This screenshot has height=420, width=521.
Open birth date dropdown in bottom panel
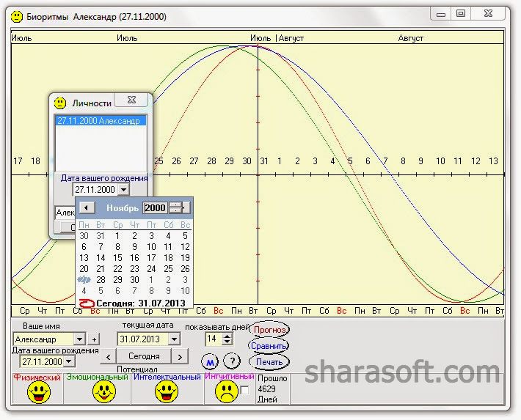pyautogui.click(x=69, y=361)
